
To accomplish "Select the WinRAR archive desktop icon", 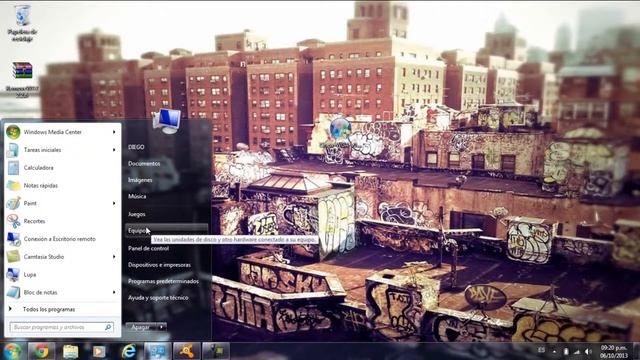I will tap(22, 79).
